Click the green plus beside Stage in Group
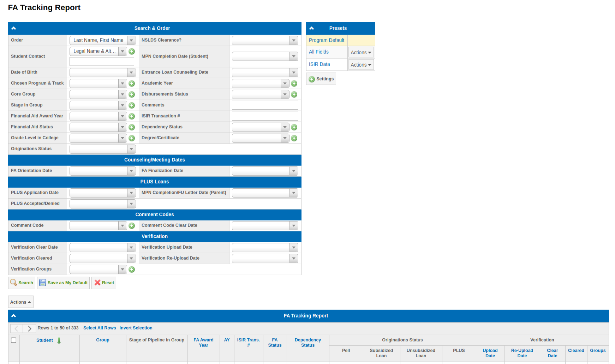 132,105
